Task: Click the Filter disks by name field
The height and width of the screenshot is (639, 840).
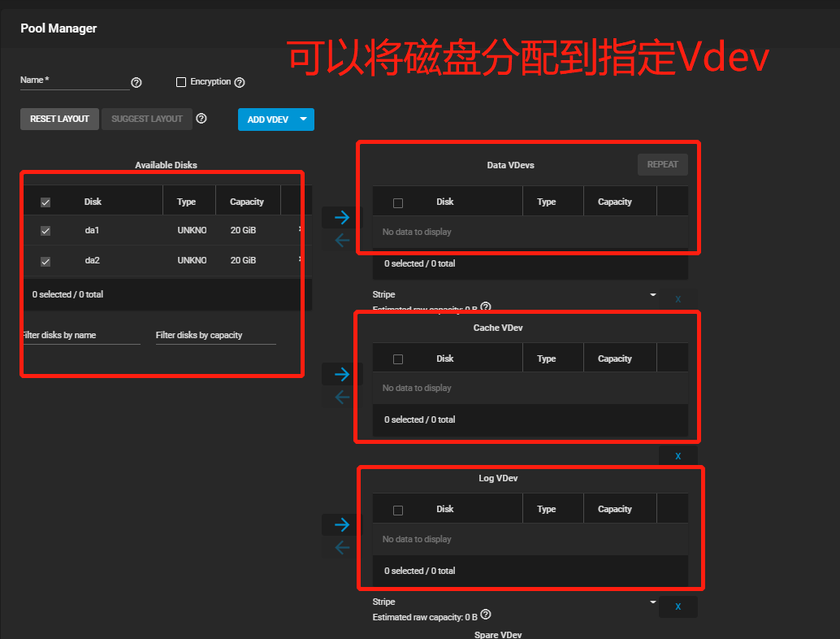Action: click(81, 334)
